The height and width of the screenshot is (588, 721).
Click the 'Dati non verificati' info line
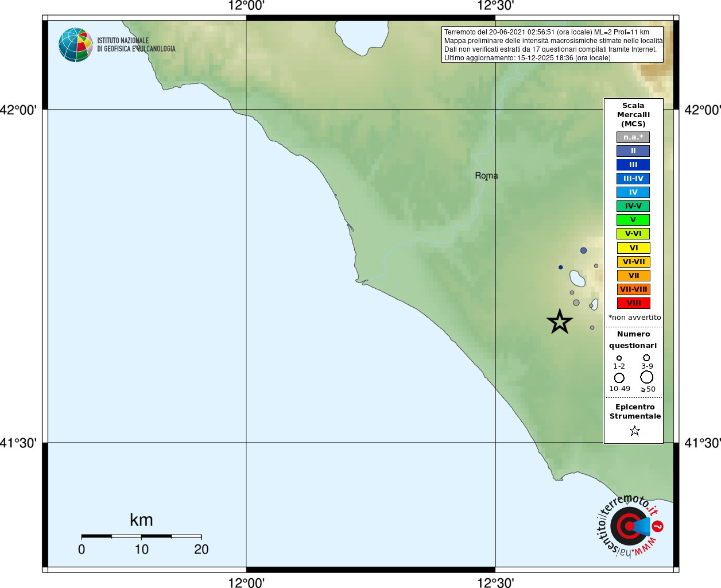click(x=550, y=49)
